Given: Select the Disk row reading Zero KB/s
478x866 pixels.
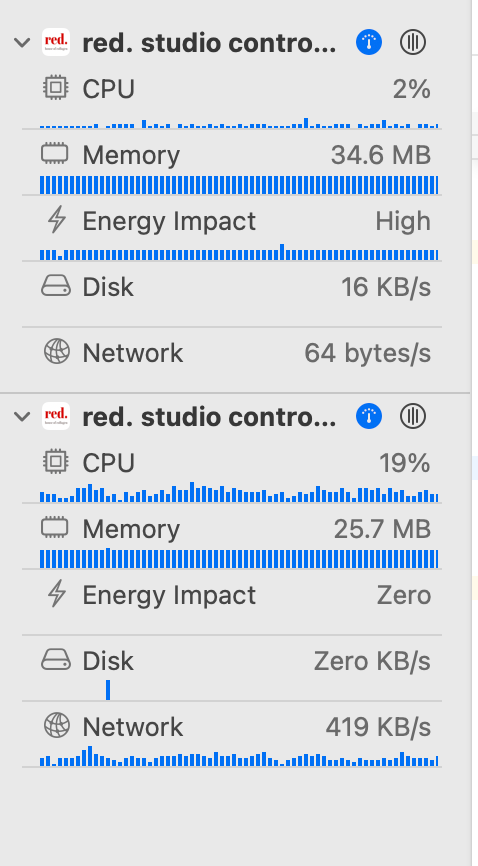Looking at the screenshot, I should (232, 668).
